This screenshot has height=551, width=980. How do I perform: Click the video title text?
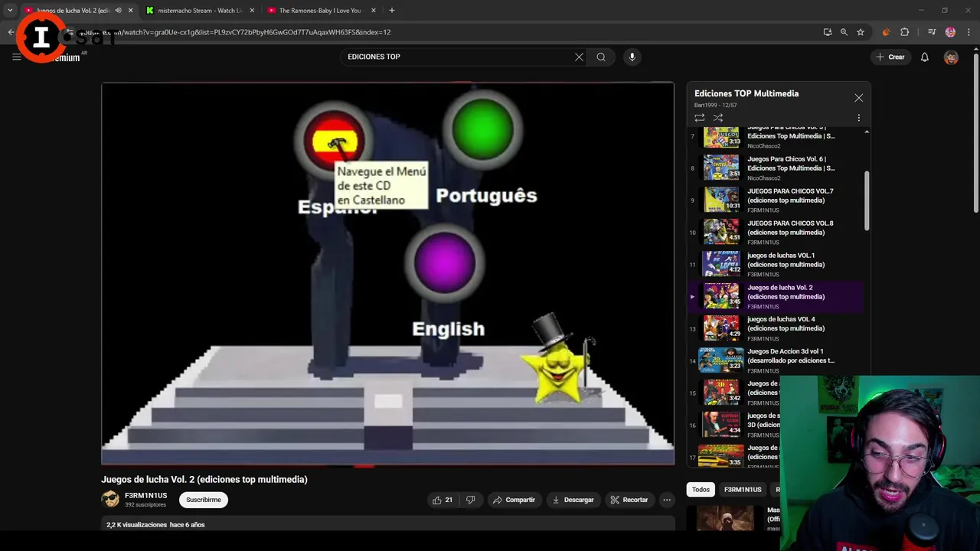pos(204,479)
